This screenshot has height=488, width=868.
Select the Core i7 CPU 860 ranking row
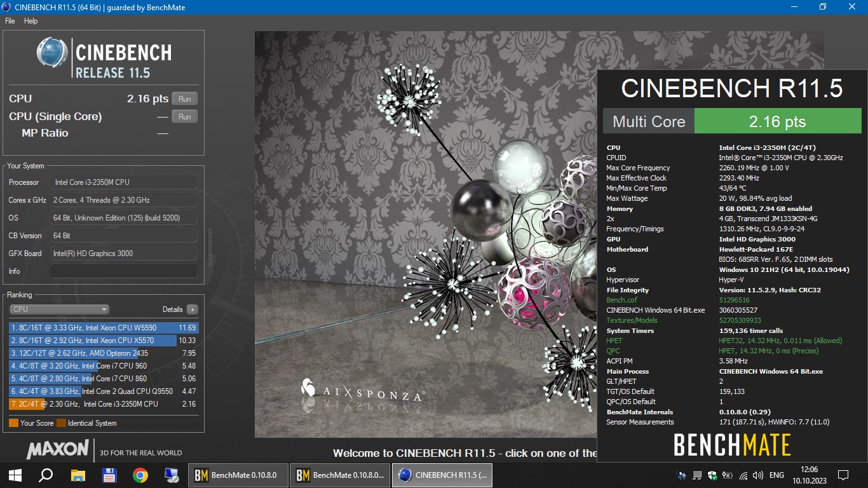point(104,379)
